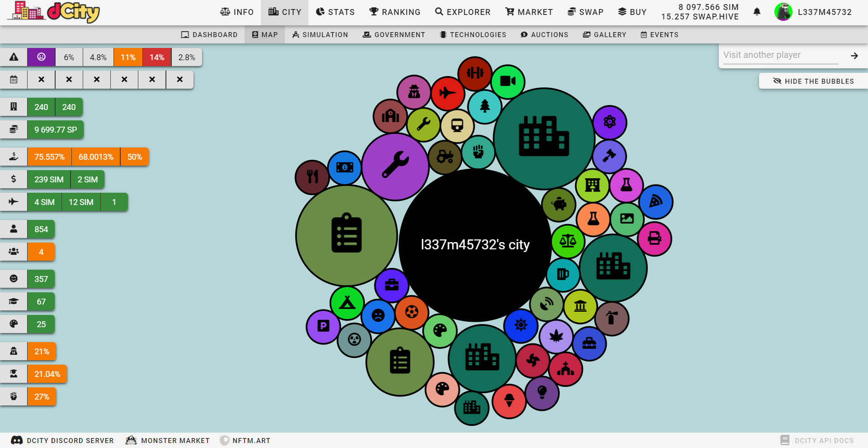Switch to the DASHBOARD tab
Viewport: 868px width, 448px height.
click(x=209, y=35)
